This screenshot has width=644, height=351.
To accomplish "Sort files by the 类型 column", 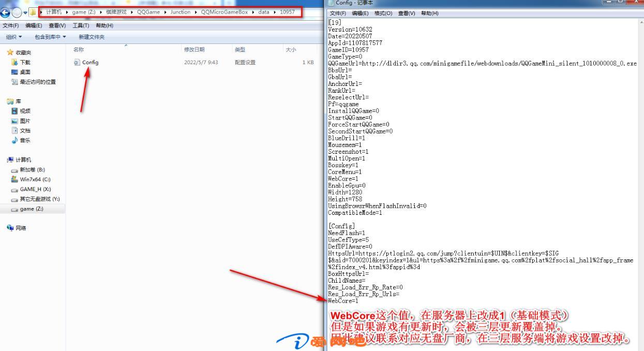I will coord(239,50).
